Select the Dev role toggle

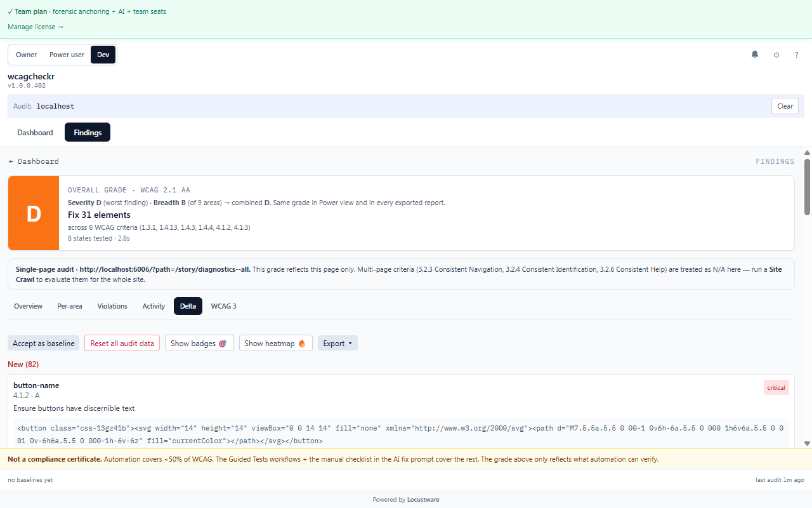[x=103, y=55]
